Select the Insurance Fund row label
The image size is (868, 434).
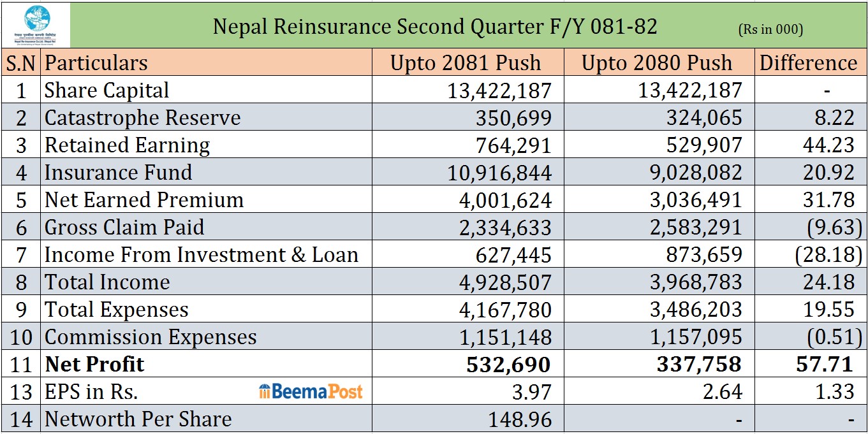coord(118,173)
